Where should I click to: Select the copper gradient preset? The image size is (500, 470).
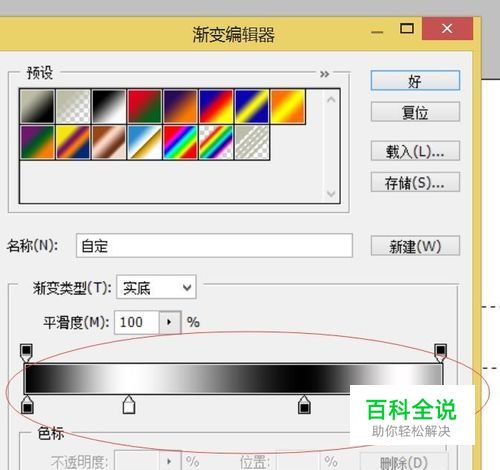109,142
